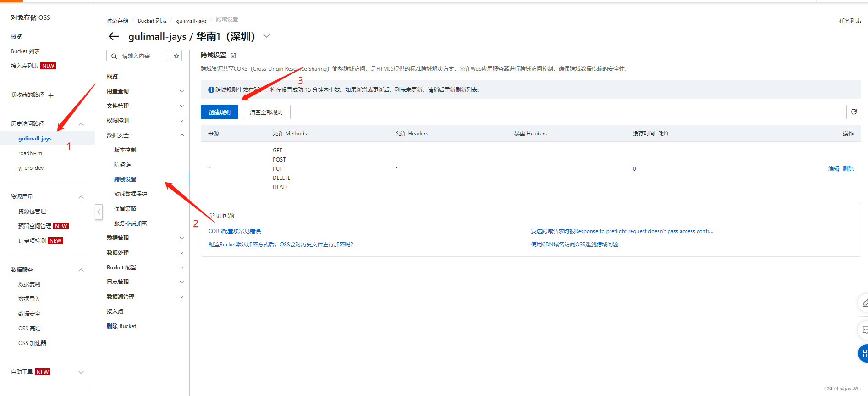
Task: Click the search magnifier icon in menu search
Action: [114, 56]
